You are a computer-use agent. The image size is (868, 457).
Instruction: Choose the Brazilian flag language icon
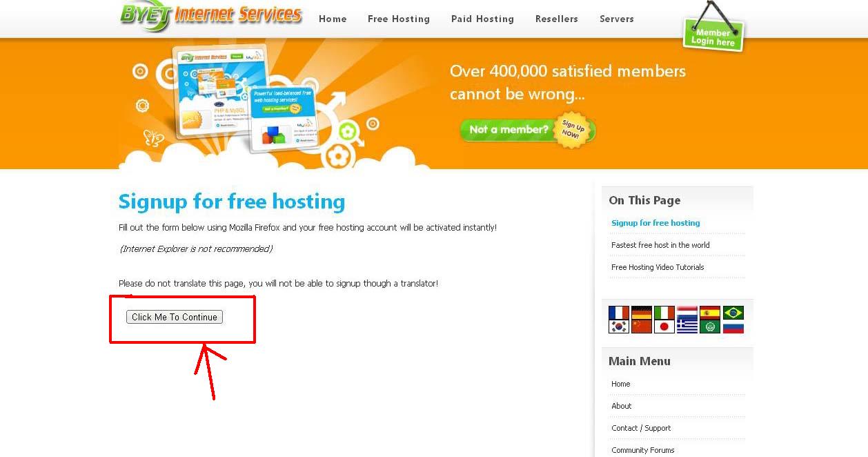(733, 313)
